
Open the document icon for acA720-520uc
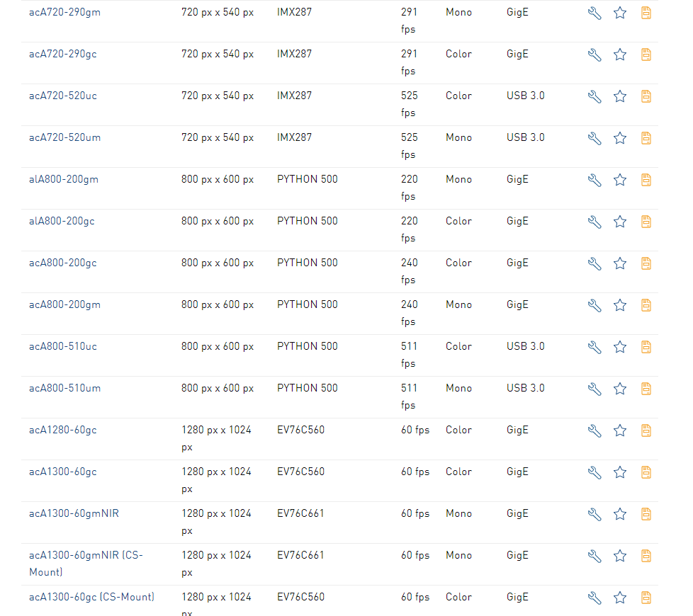click(x=646, y=96)
